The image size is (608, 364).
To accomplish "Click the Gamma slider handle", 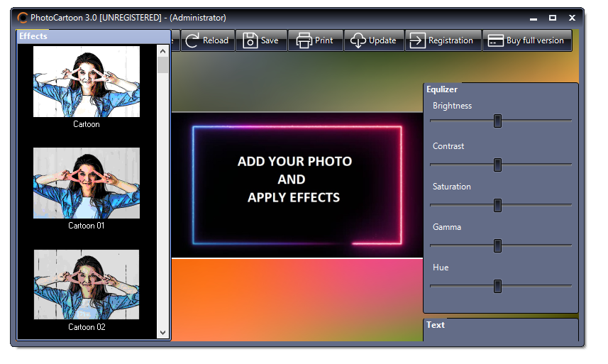I will [497, 246].
